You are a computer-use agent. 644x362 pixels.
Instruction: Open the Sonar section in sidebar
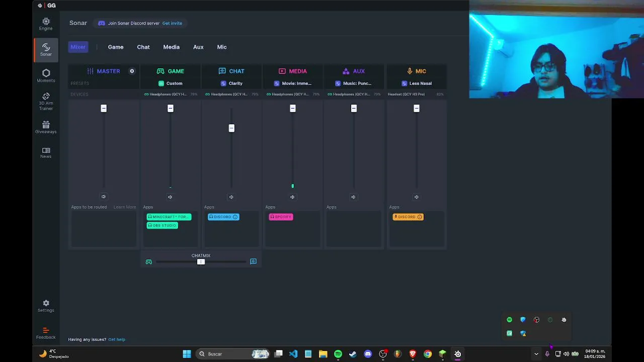point(46,49)
